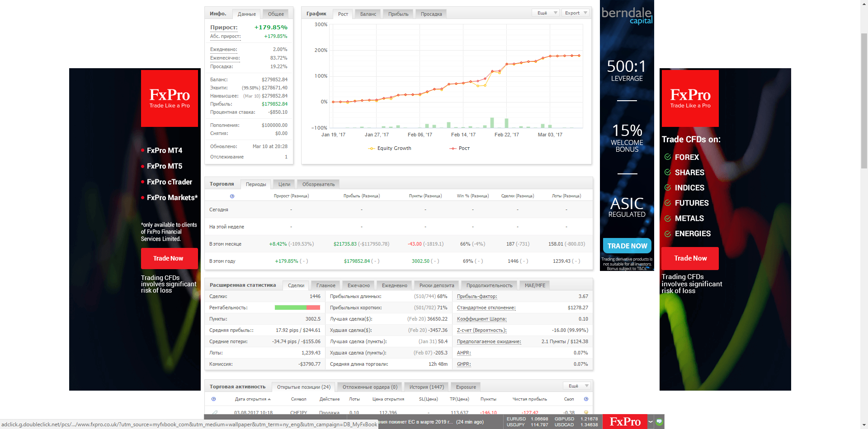Click the AHPR link
The image size is (868, 429).
(x=464, y=353)
